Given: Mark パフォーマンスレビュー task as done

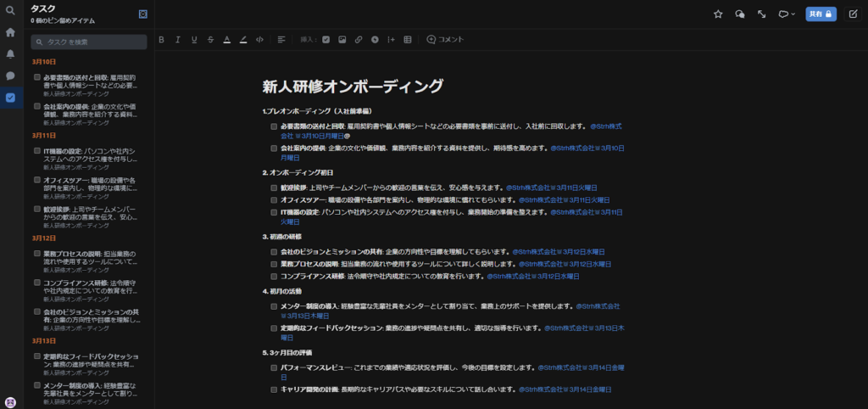Looking at the screenshot, I should tap(274, 368).
